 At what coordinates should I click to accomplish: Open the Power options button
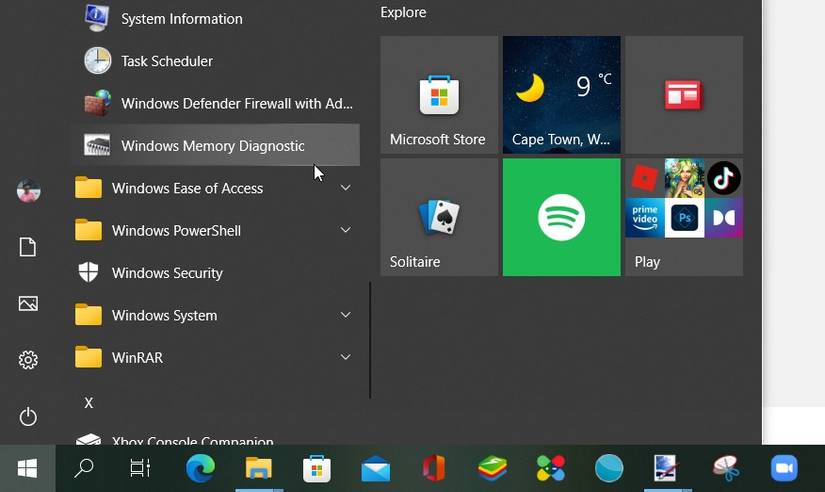coord(28,417)
